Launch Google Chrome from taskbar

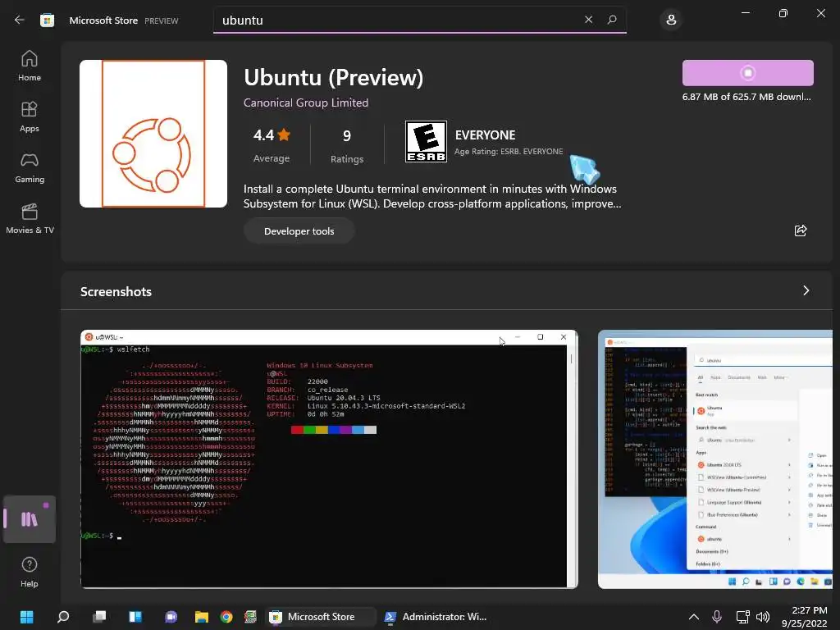(226, 617)
